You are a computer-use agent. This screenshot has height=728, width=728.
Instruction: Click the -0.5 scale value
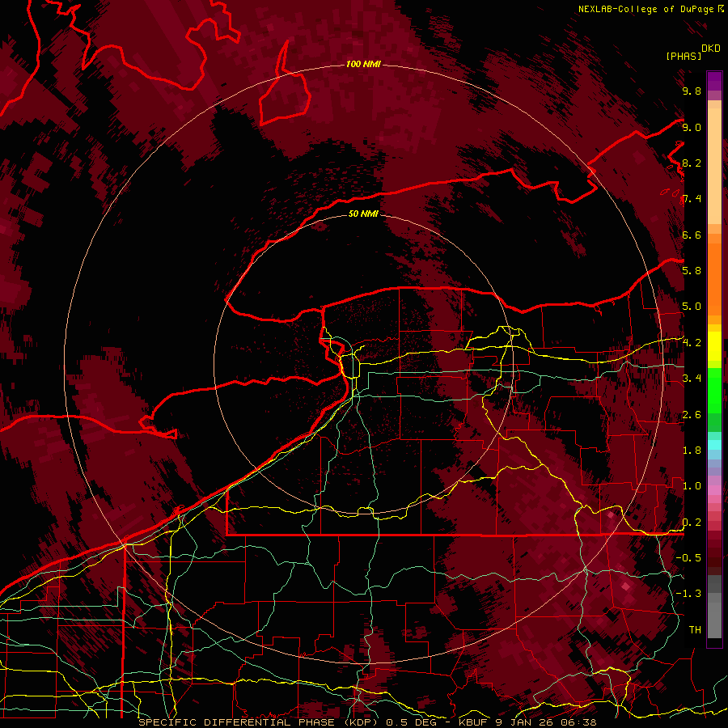point(688,557)
